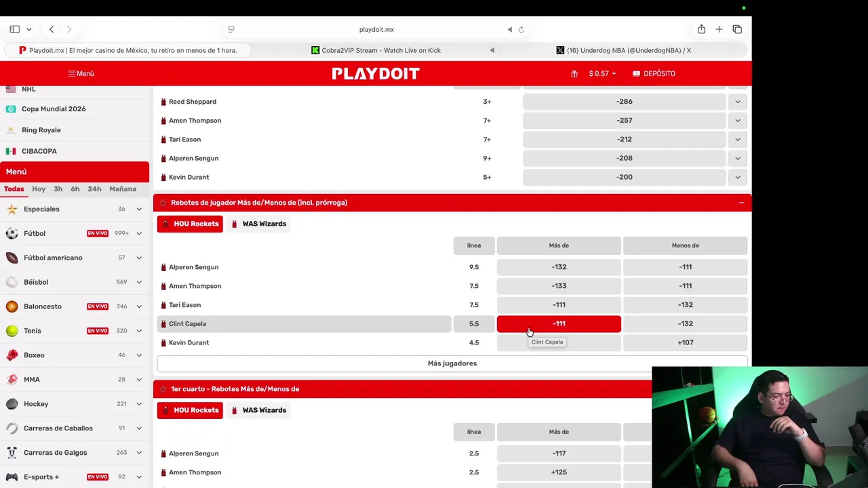Screen dimensions: 868x488
Task: Click the Safari share icon
Action: point(701,29)
